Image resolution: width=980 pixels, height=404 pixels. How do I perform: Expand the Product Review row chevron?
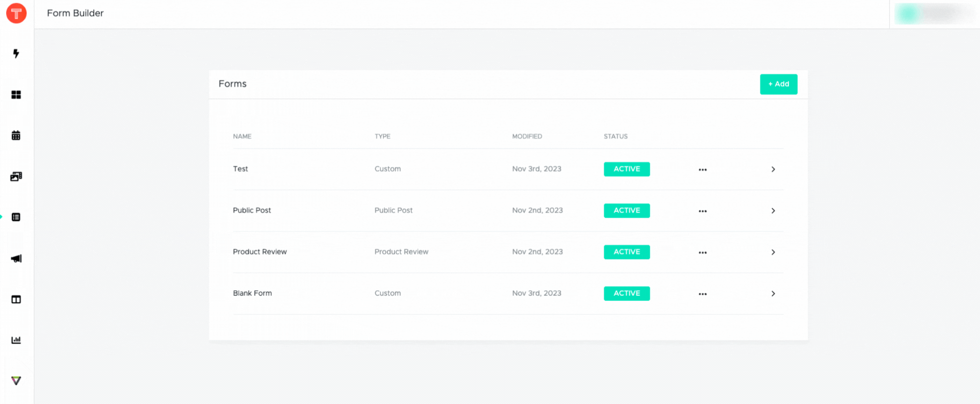(x=773, y=252)
